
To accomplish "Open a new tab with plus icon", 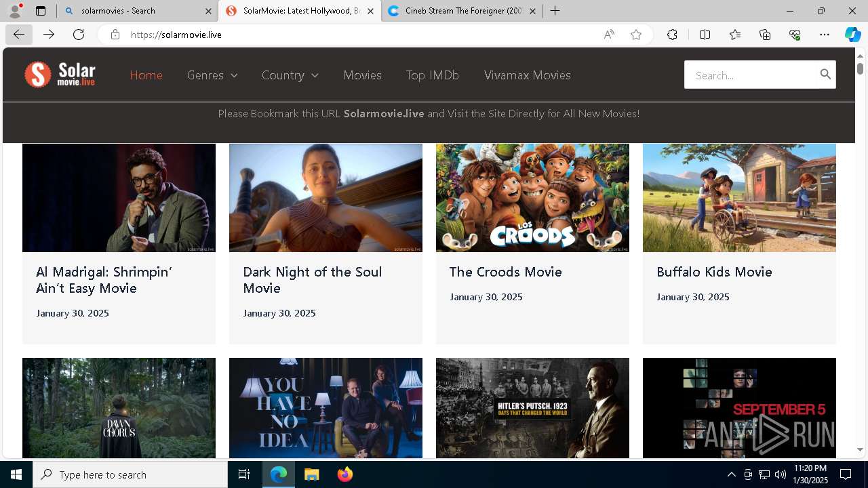I will (x=555, y=11).
